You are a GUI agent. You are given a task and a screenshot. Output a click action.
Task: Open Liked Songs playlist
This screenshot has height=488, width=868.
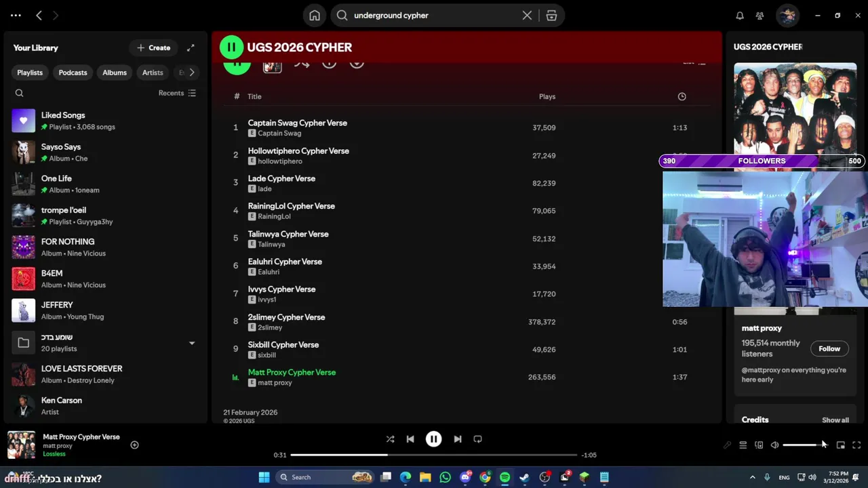pyautogui.click(x=105, y=121)
